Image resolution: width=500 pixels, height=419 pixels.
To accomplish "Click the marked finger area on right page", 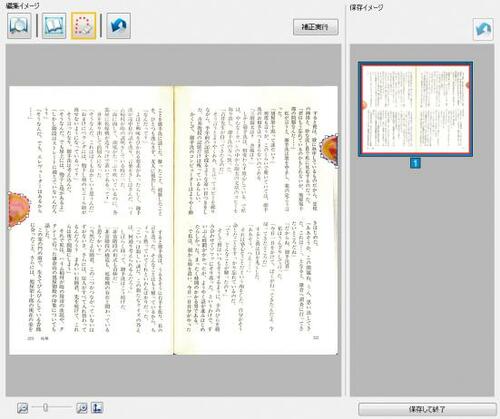I will point(329,150).
